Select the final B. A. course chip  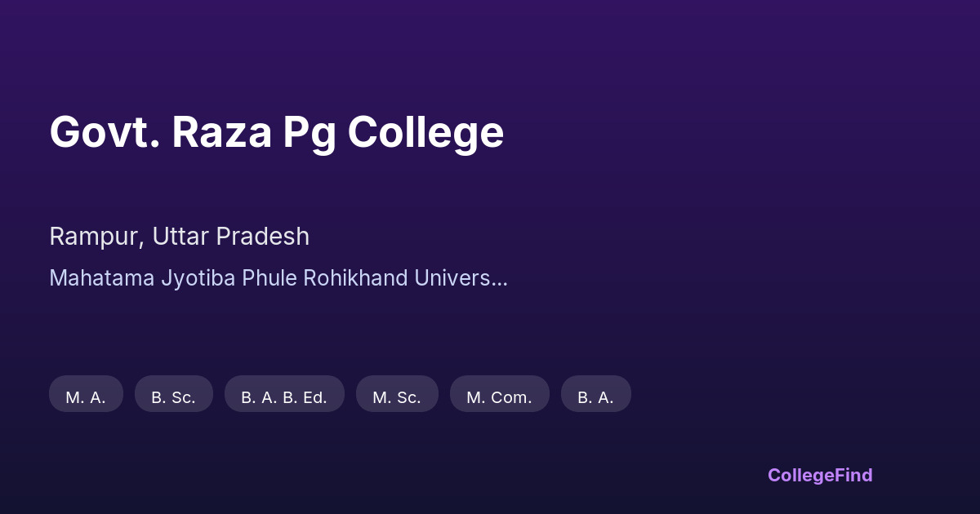click(595, 397)
